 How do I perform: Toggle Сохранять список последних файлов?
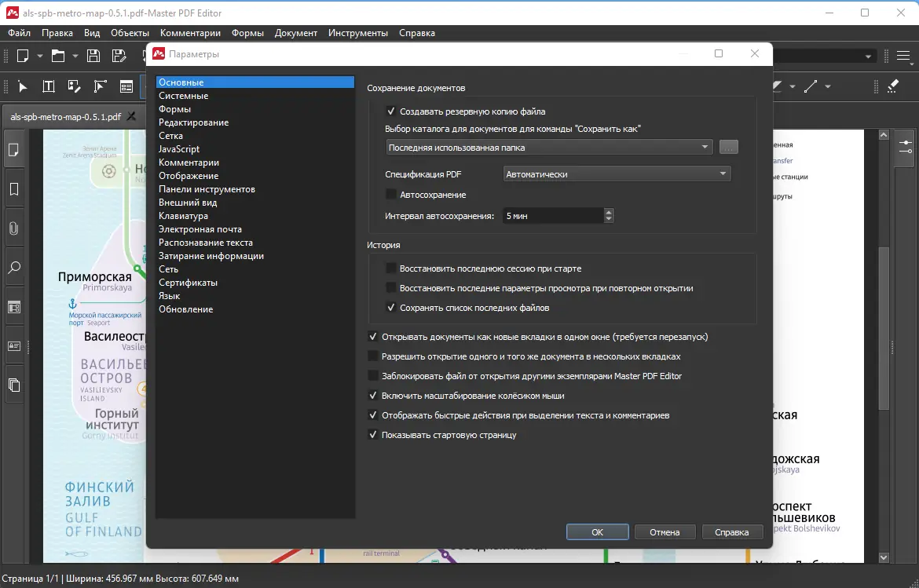pos(391,308)
